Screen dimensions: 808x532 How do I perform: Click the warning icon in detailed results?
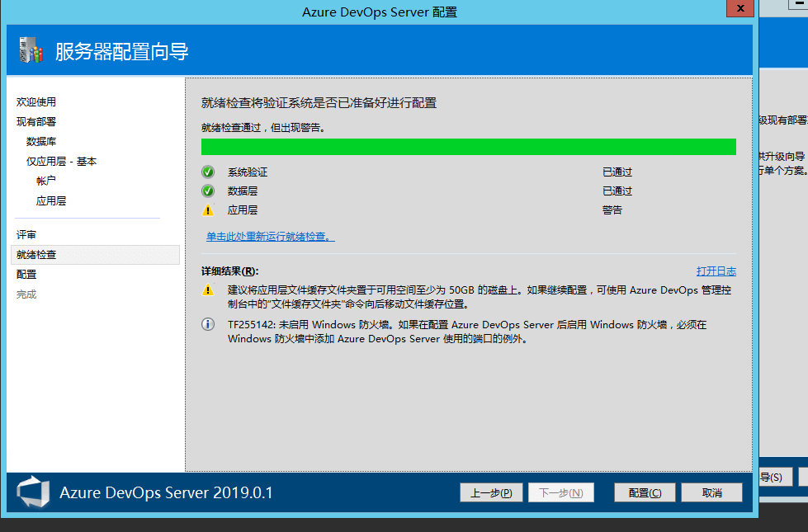[208, 290]
